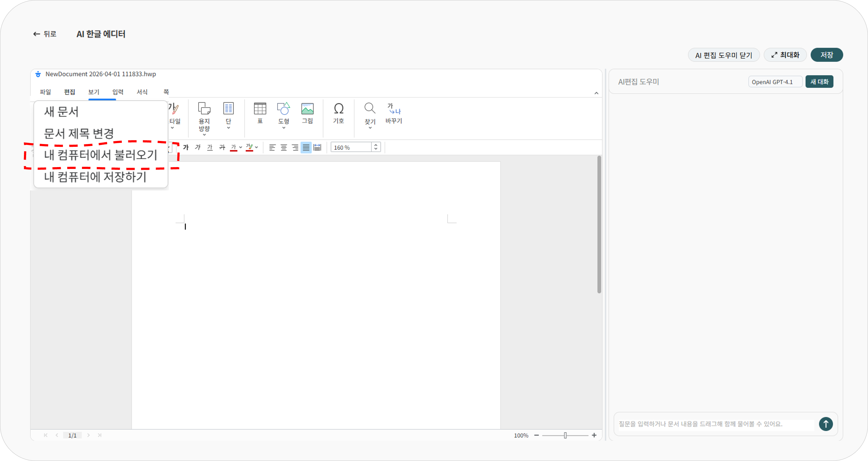Viewport: 868px width, 461px height.
Task: Expand font color dropdown arrow
Action: coord(241,147)
